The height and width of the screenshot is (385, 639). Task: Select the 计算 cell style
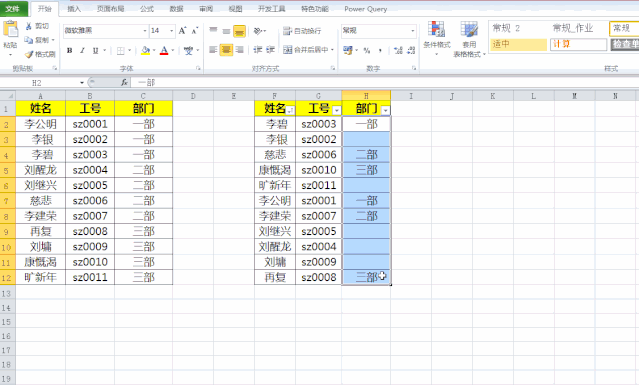578,44
